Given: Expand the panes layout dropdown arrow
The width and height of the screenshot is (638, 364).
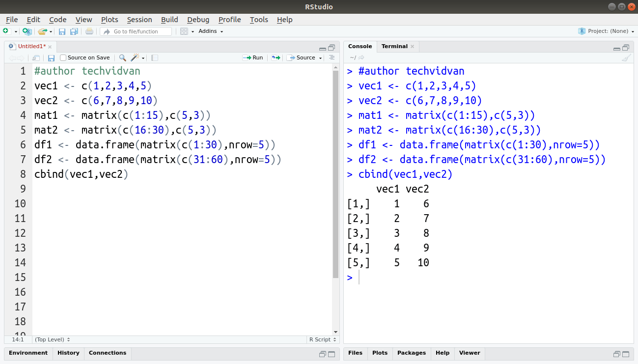Looking at the screenshot, I should pyautogui.click(x=193, y=31).
